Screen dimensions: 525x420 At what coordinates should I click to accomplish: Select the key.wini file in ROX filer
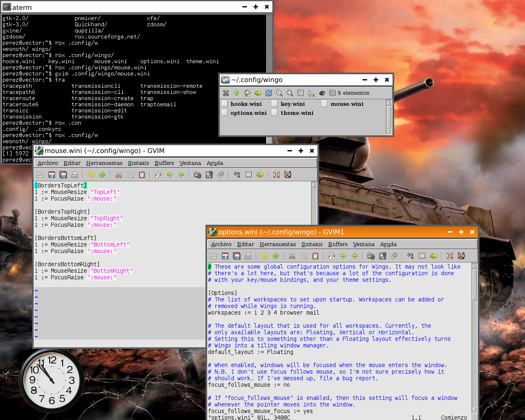click(x=288, y=104)
